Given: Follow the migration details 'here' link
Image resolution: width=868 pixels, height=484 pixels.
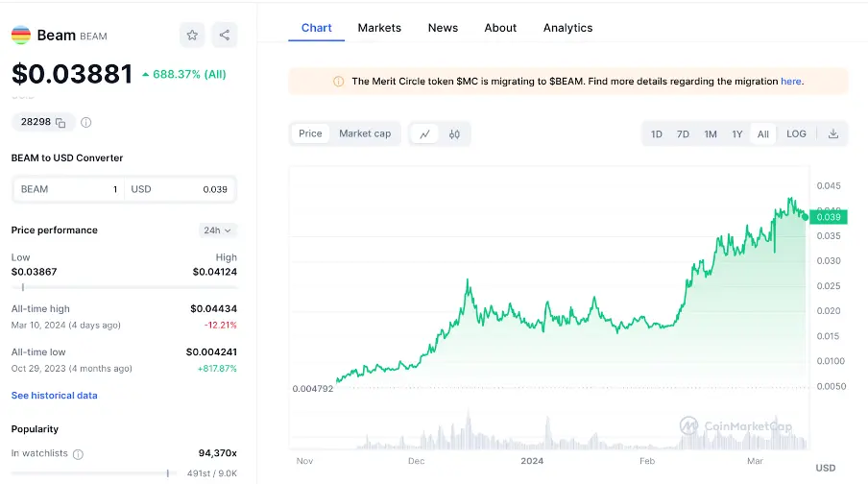Looking at the screenshot, I should 790,82.
